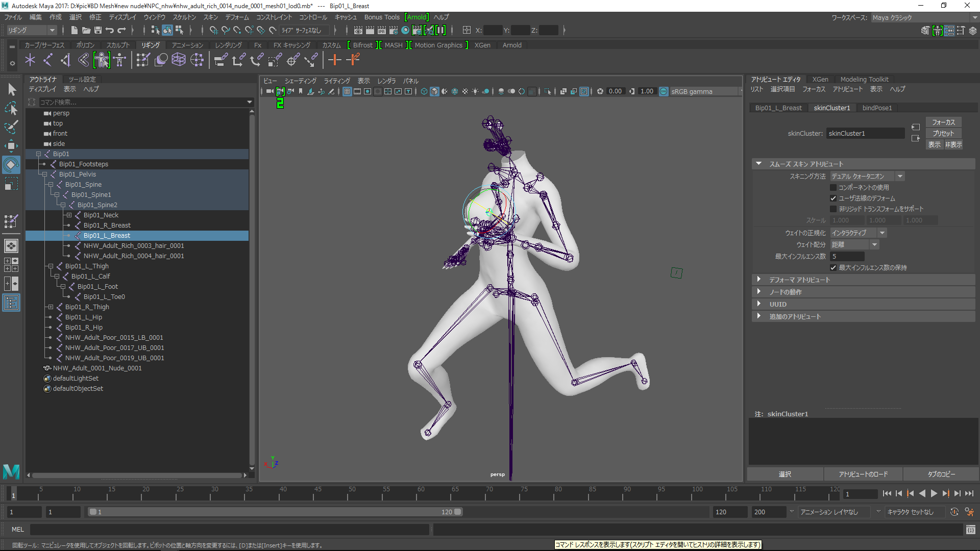Switch to the bindPose1 tab

(877, 108)
